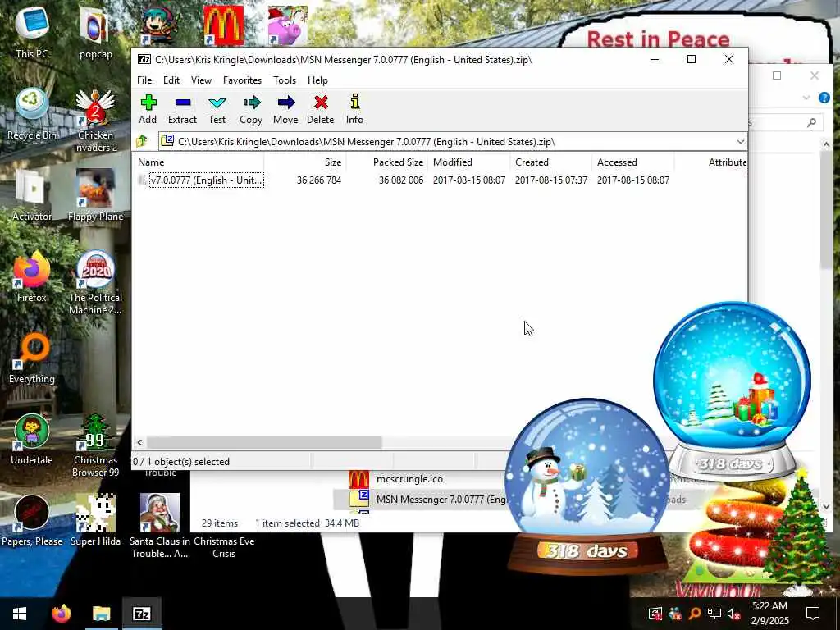Open the Windows Start button
The image size is (840, 630).
click(x=20, y=614)
